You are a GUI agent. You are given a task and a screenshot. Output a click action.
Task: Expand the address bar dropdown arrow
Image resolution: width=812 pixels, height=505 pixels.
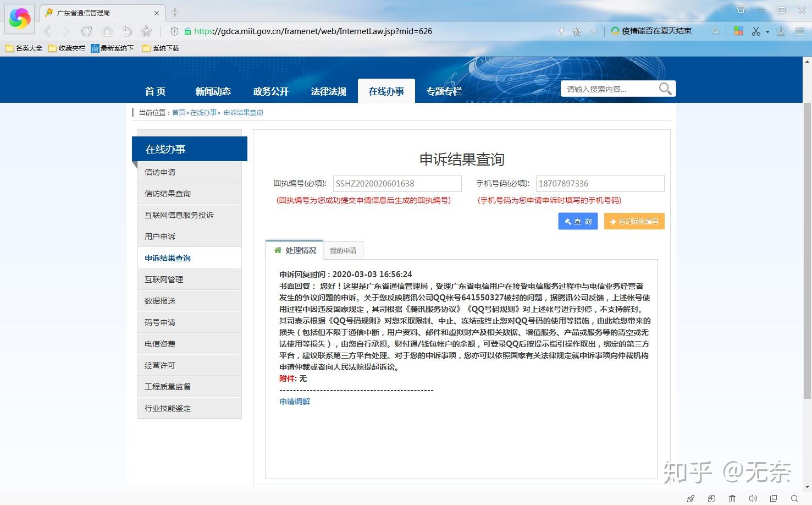point(593,32)
